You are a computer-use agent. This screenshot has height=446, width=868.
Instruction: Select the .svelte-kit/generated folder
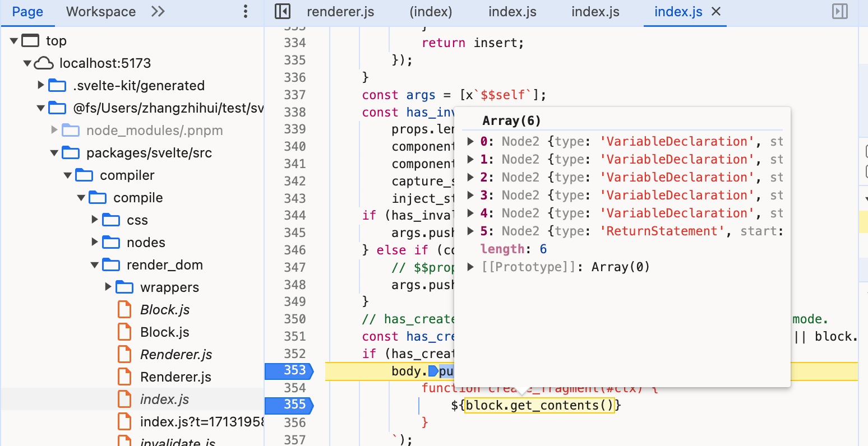(138, 86)
